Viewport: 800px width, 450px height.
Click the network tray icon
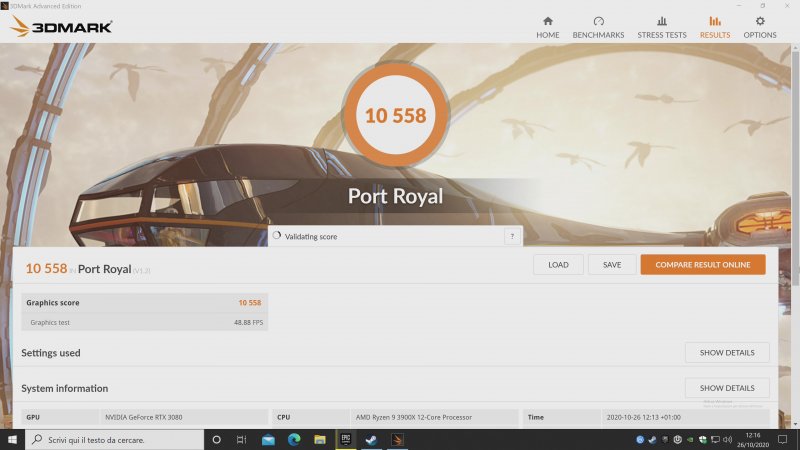[x=715, y=439]
